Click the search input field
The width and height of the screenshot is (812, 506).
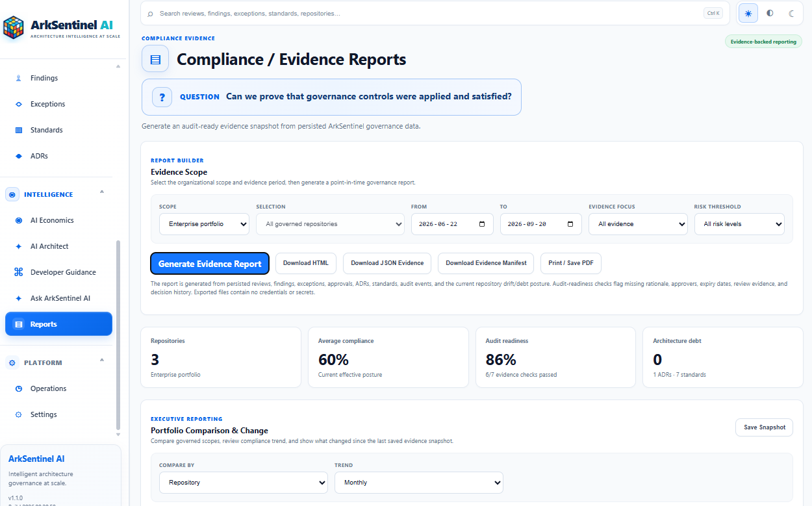point(429,13)
